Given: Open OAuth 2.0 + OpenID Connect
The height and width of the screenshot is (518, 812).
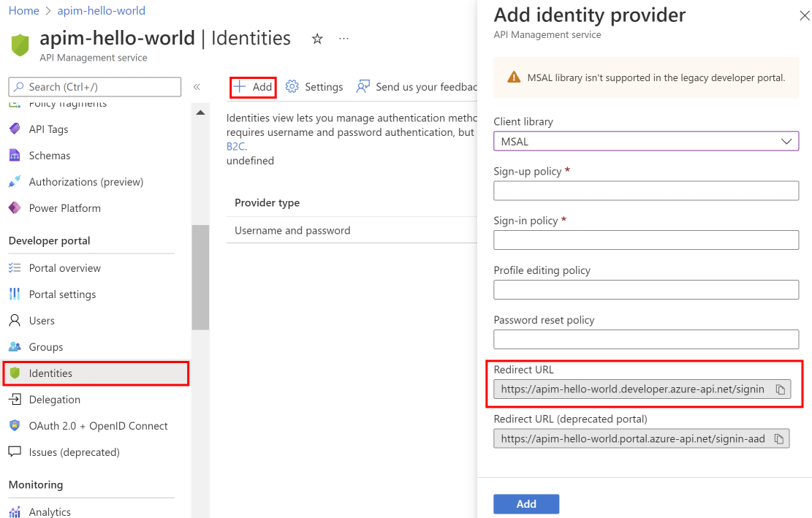Looking at the screenshot, I should coord(98,426).
